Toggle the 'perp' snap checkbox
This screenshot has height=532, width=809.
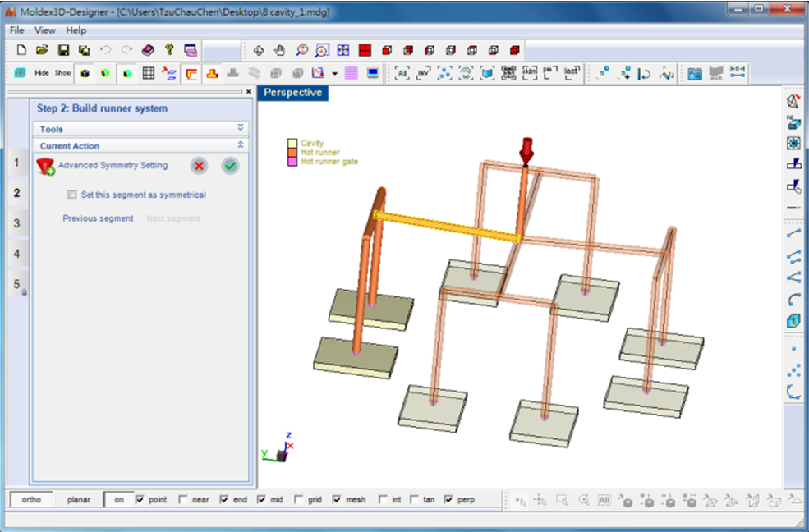pyautogui.click(x=448, y=499)
